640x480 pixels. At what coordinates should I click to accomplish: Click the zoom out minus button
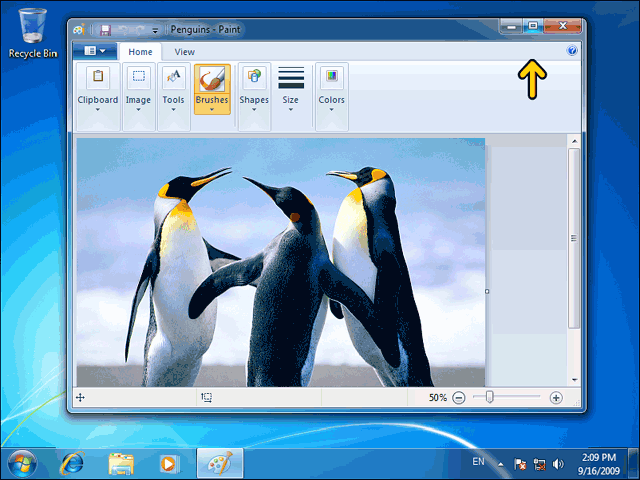point(459,398)
